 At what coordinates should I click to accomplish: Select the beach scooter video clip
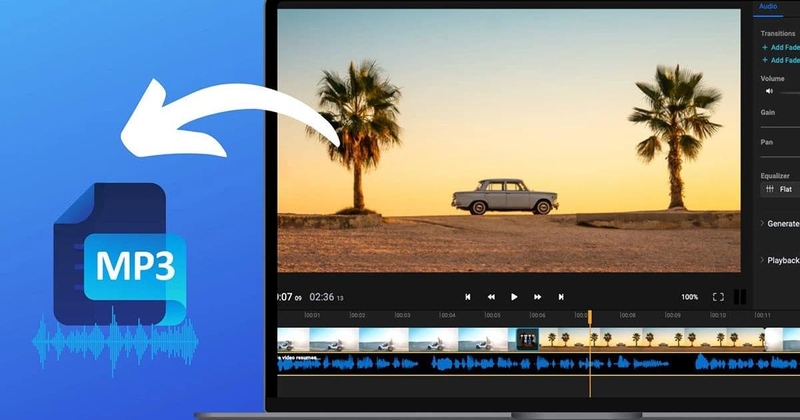(x=396, y=339)
